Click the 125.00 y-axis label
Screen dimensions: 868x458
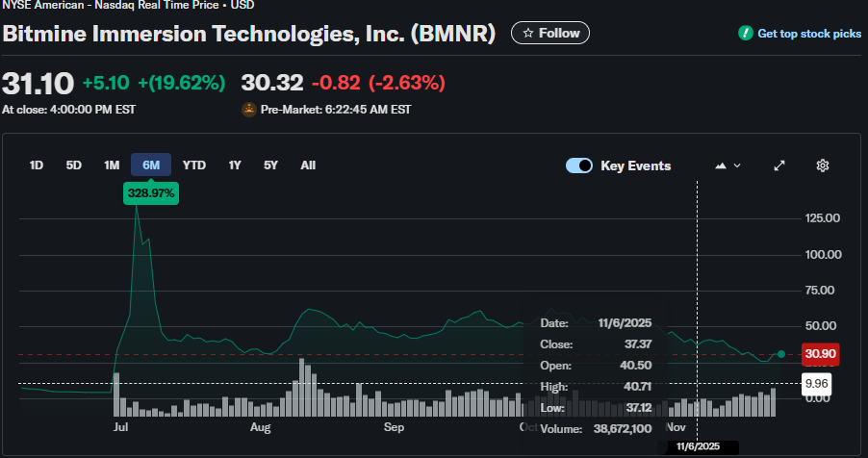[823, 218]
